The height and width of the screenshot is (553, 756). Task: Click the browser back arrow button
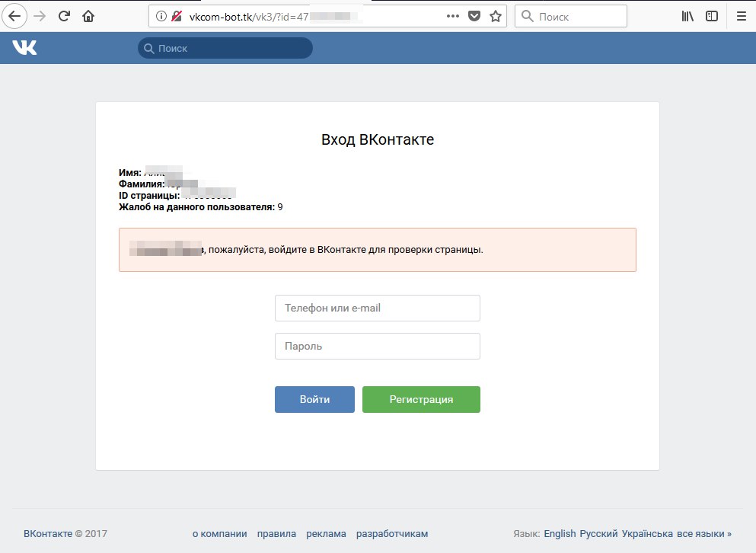[16, 16]
